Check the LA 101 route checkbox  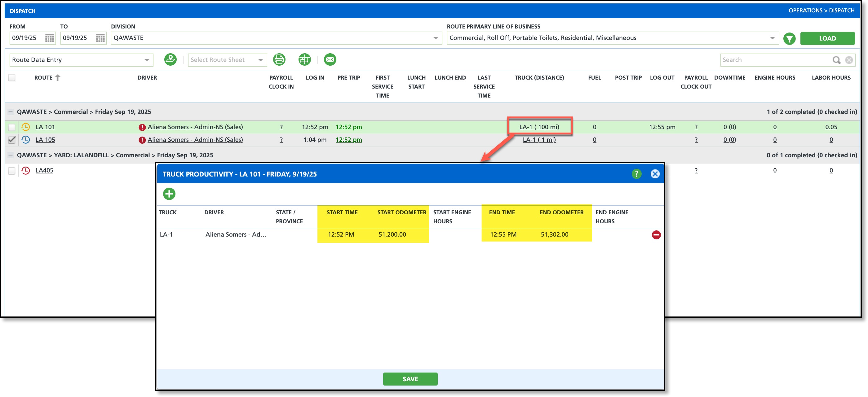tap(12, 127)
